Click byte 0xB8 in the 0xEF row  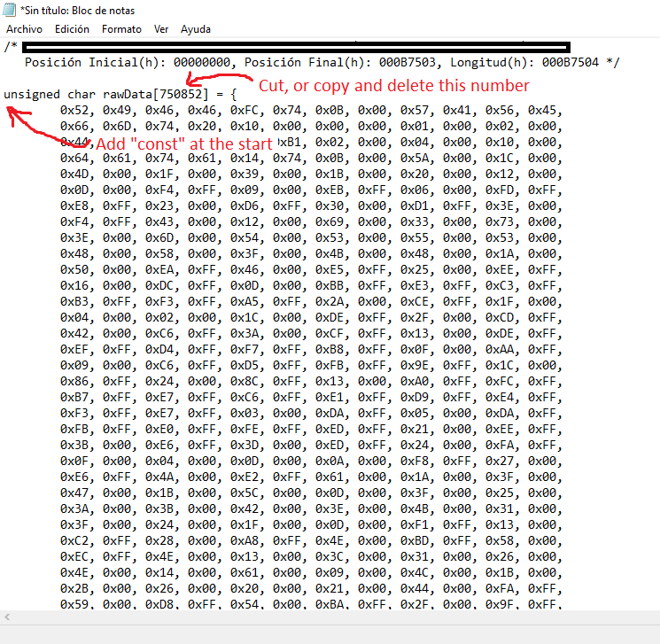click(330, 350)
